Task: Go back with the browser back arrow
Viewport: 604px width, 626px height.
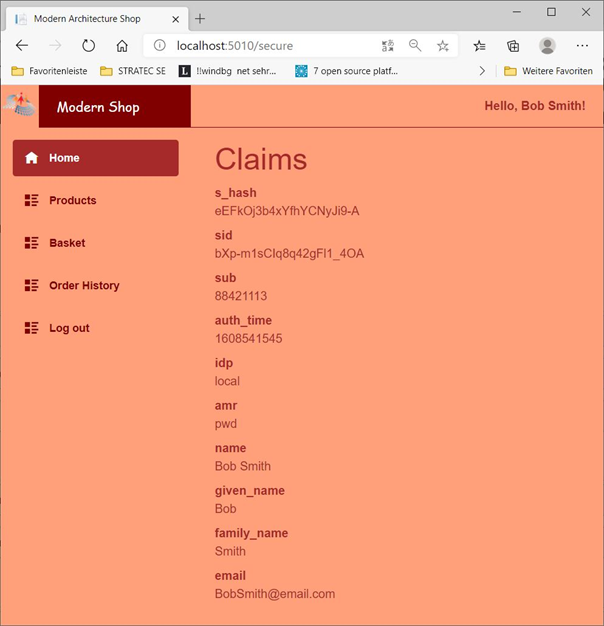Action: [x=22, y=46]
